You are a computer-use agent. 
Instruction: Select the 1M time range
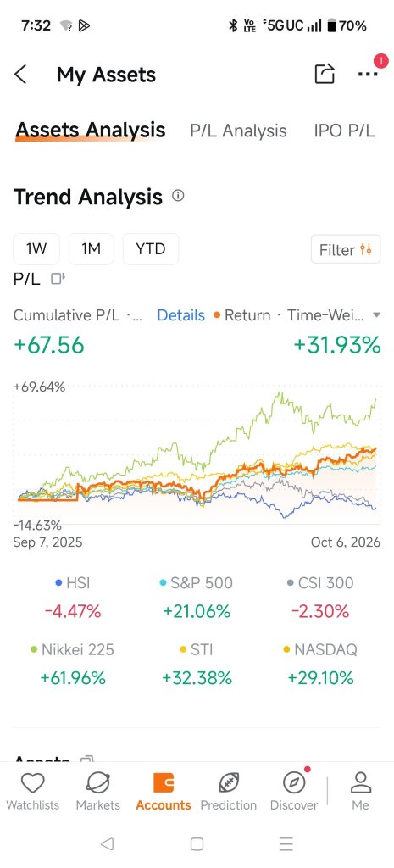(91, 248)
